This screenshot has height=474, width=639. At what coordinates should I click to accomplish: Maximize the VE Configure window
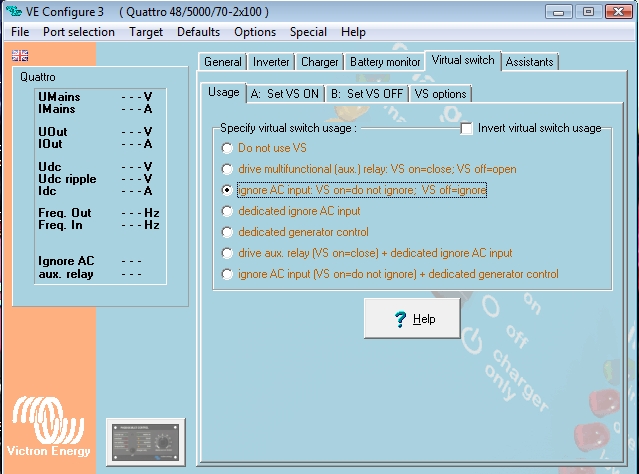(588, 11)
